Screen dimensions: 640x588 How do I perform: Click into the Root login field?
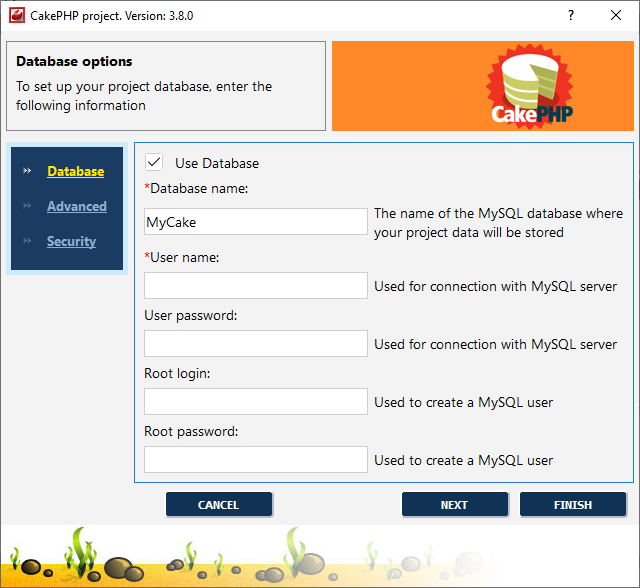pyautogui.click(x=256, y=402)
